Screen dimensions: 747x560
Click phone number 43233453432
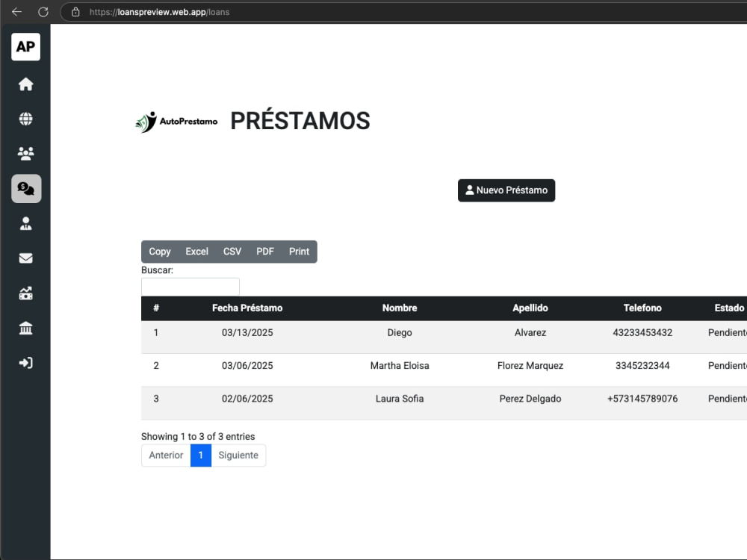point(642,332)
